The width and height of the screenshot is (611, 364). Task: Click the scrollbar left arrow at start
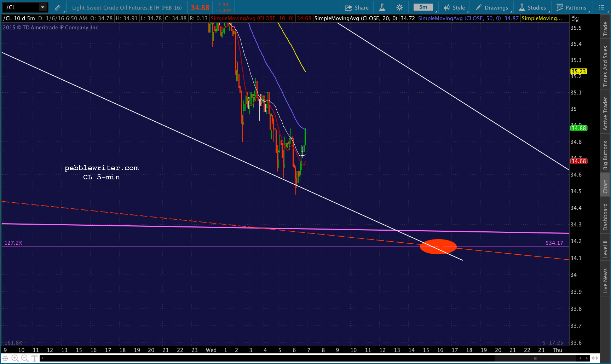42,358
